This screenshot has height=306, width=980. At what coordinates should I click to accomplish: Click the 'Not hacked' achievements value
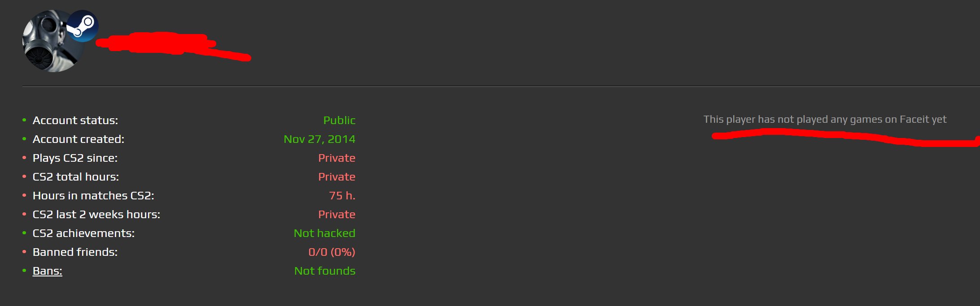324,233
